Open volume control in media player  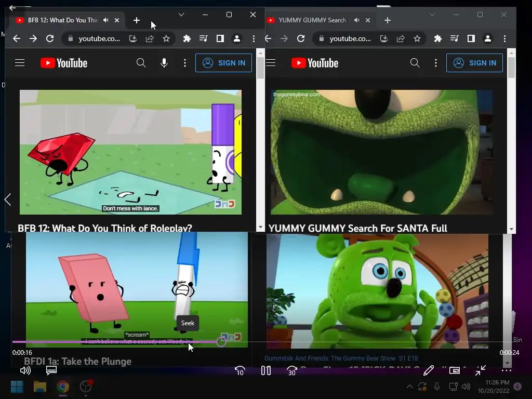(x=25, y=370)
